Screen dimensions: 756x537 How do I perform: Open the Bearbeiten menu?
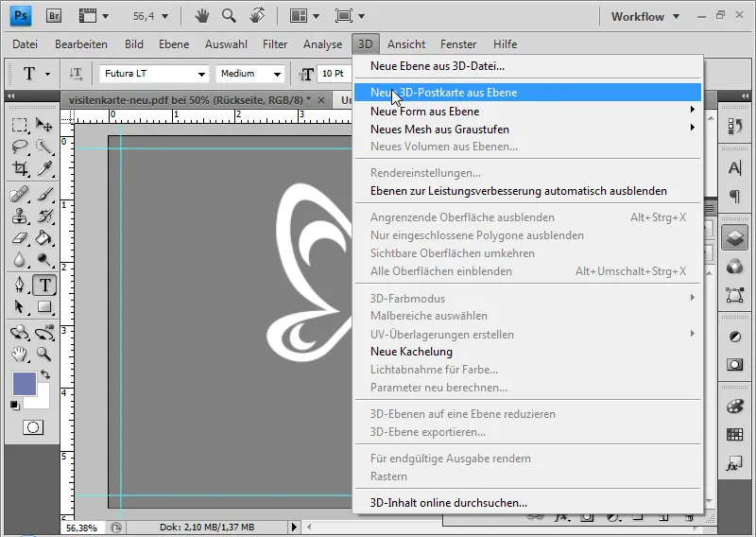(x=81, y=43)
